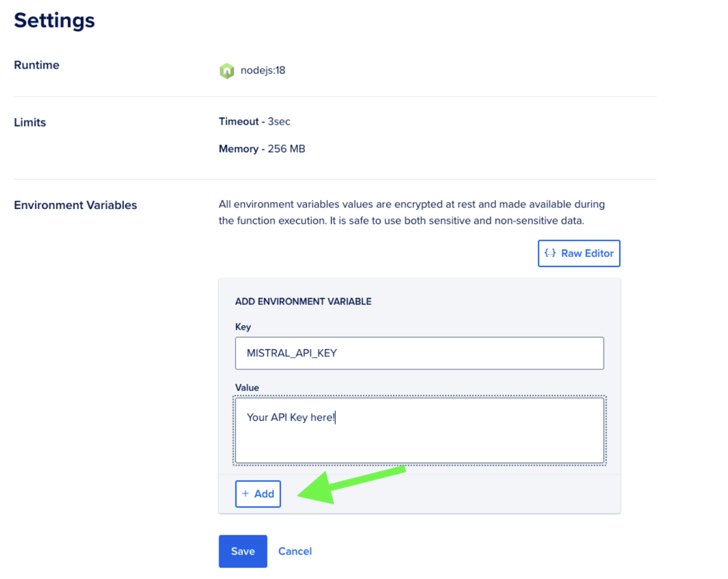The width and height of the screenshot is (728, 579).
Task: Click the Limits section label
Action: (x=30, y=122)
